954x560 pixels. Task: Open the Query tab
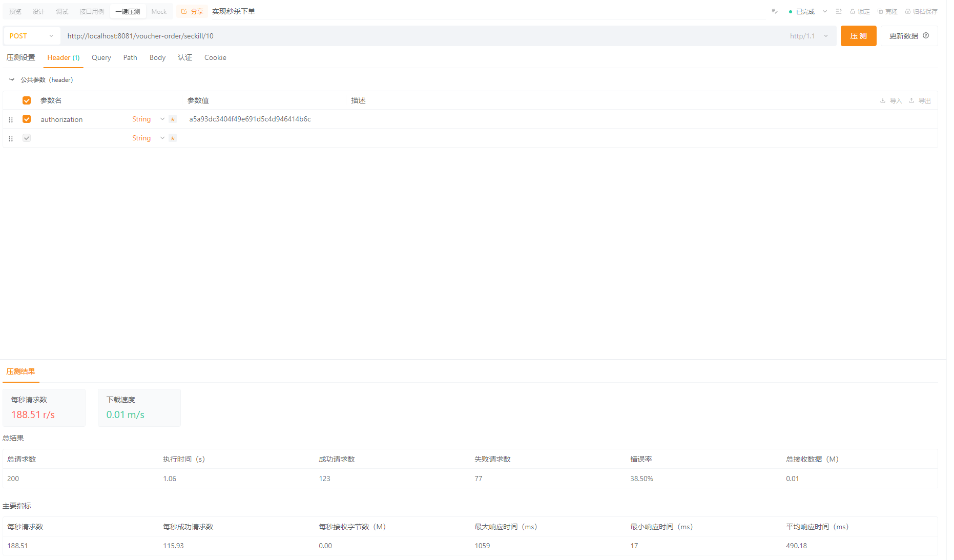click(101, 57)
